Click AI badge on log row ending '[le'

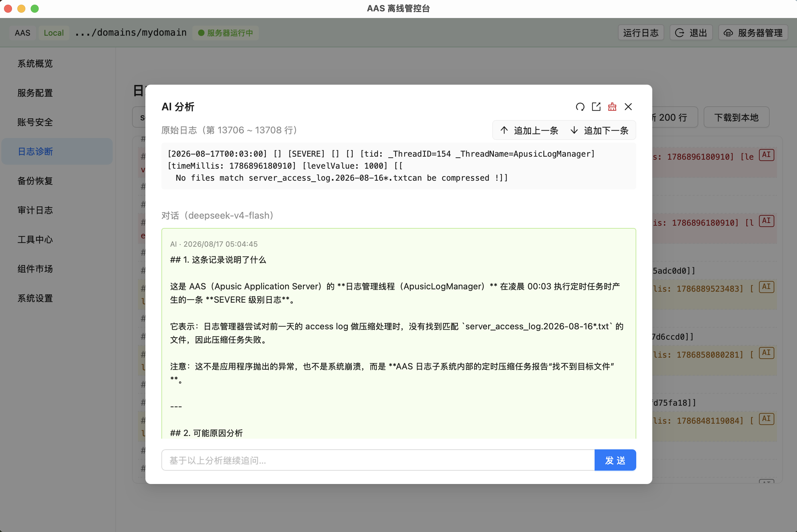[x=766, y=155]
